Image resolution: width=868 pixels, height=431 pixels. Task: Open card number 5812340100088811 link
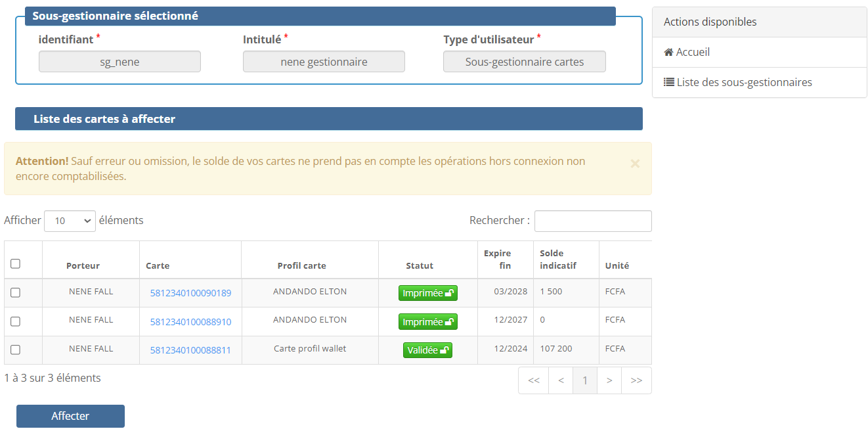190,350
